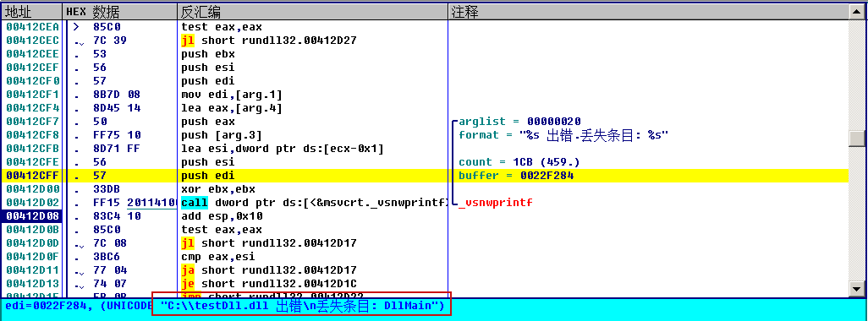
Task: Select address 00412CF4
Action: coord(33,108)
